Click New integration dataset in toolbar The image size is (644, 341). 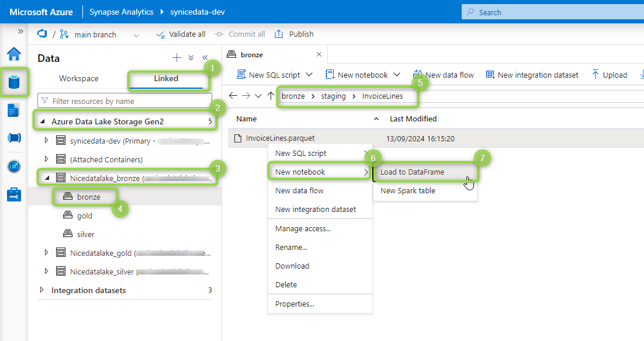[x=532, y=75]
